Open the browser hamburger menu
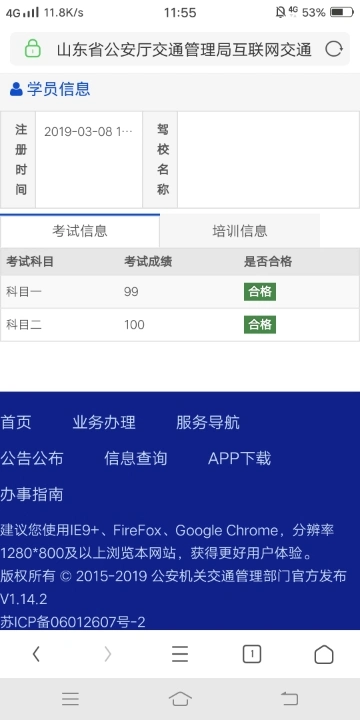Viewport: 360px width, 720px height. coord(180,654)
